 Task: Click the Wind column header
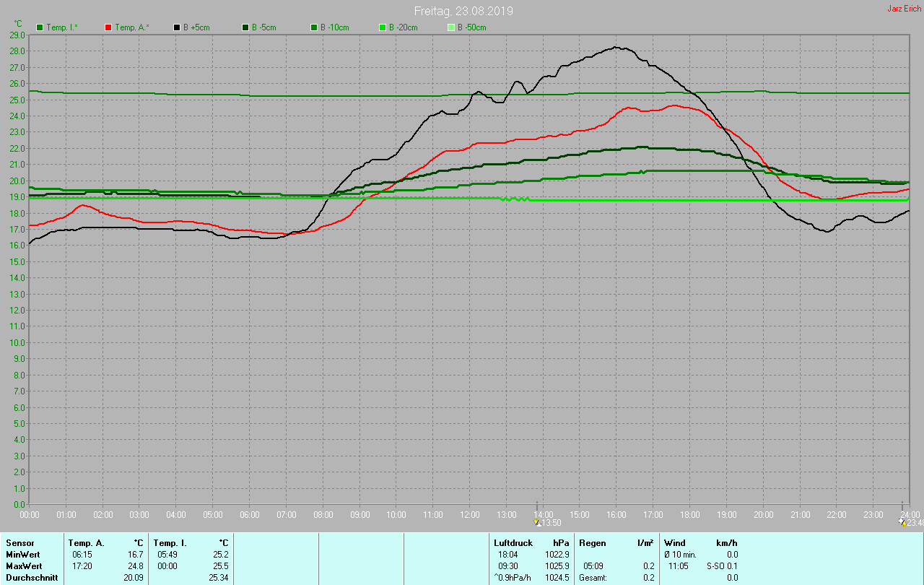coord(674,542)
